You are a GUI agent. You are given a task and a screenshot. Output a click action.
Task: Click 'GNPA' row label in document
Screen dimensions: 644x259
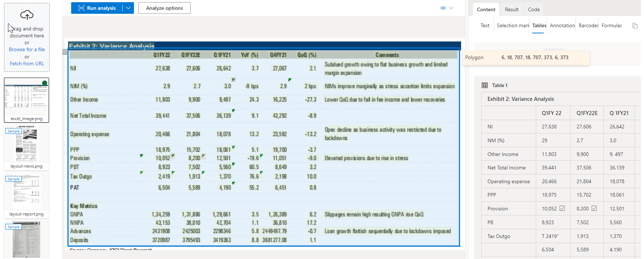tap(77, 214)
